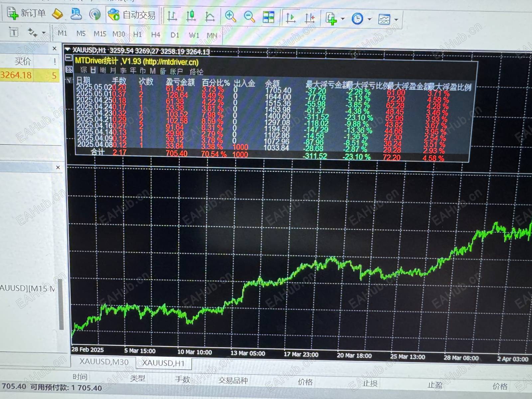The image size is (532, 399).
Task: Select the arrows drawing tool
Action: point(32,32)
